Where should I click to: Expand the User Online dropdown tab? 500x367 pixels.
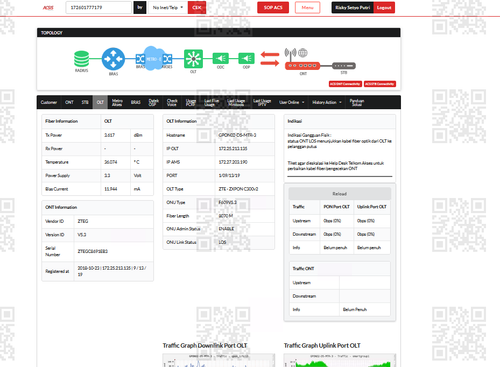[292, 102]
